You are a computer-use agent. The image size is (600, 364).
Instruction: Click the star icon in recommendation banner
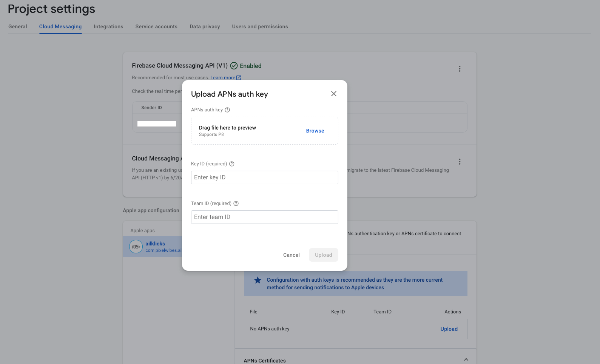coord(258,280)
